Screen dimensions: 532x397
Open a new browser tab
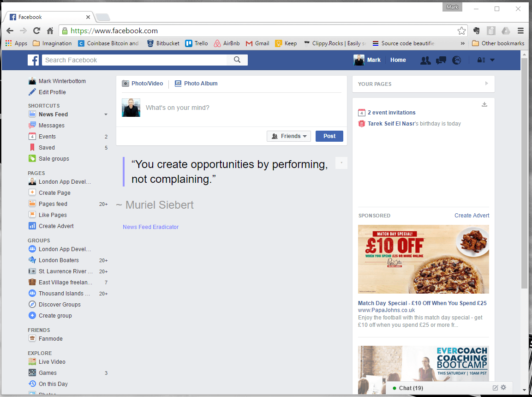point(102,17)
